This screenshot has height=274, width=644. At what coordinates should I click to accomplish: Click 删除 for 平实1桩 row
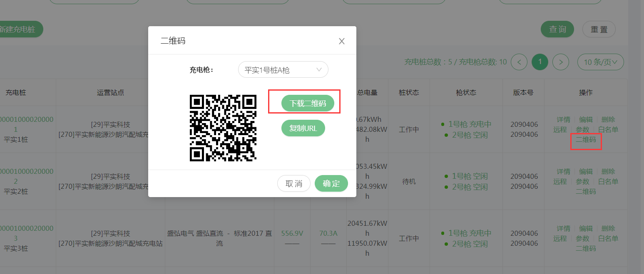pos(608,120)
